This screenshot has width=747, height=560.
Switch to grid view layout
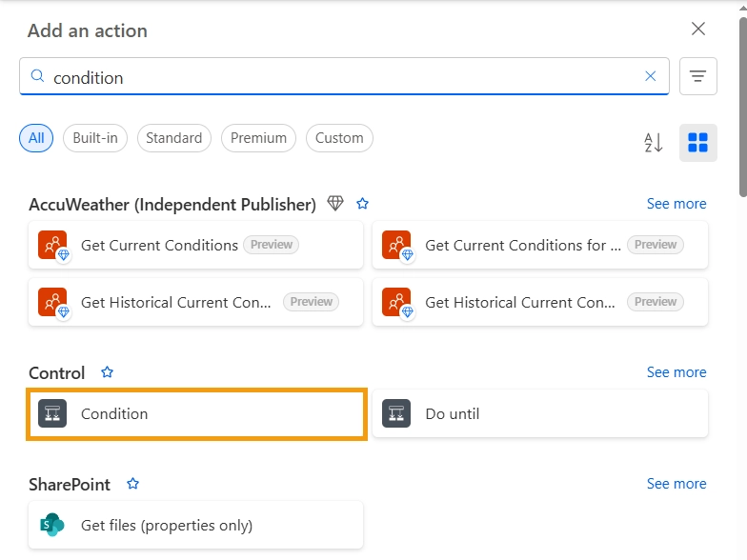click(698, 143)
